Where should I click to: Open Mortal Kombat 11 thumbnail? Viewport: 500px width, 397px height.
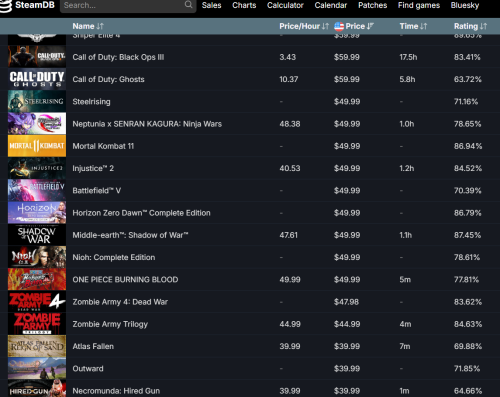pyautogui.click(x=37, y=146)
